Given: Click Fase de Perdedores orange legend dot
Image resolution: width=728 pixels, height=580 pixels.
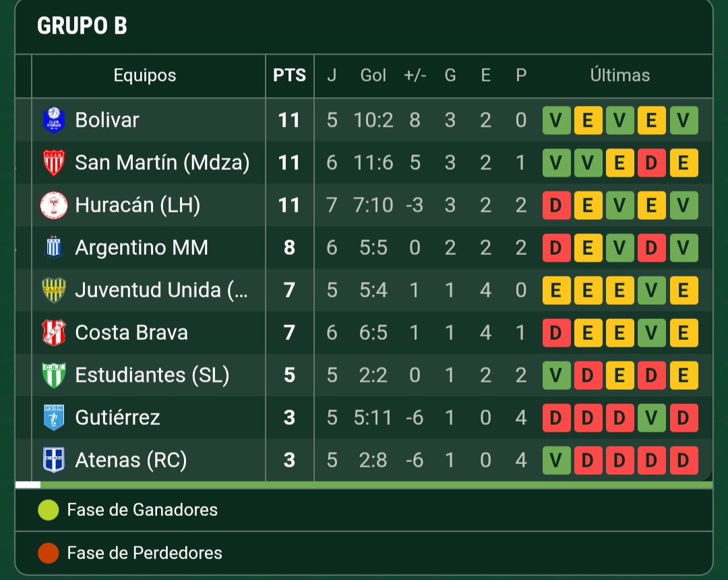Looking at the screenshot, I should pyautogui.click(x=49, y=553).
